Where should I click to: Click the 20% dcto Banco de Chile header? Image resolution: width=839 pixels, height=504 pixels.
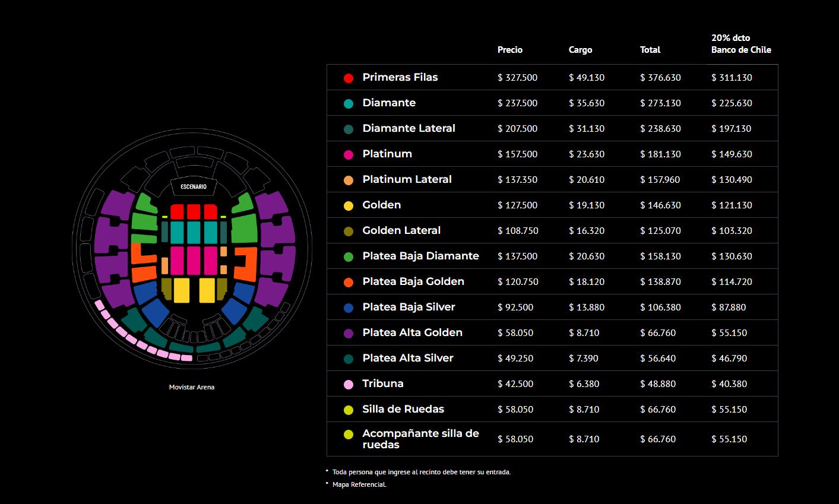tap(741, 44)
